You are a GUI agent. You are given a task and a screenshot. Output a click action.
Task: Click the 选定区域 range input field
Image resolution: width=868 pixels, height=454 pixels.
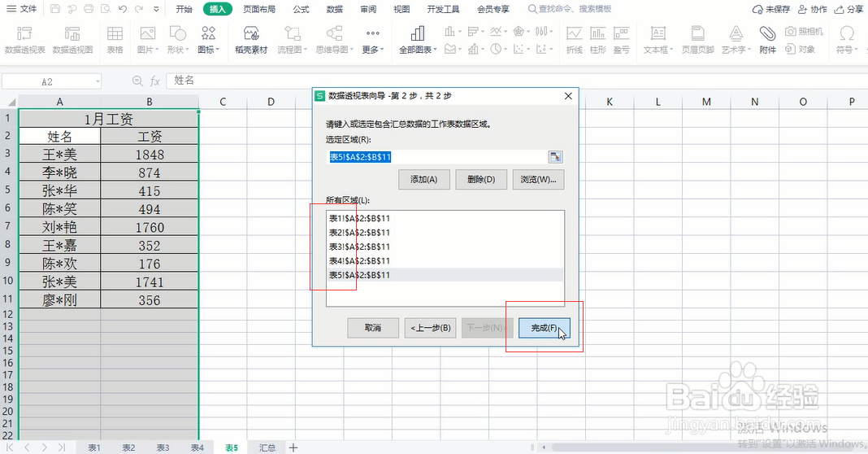click(437, 157)
